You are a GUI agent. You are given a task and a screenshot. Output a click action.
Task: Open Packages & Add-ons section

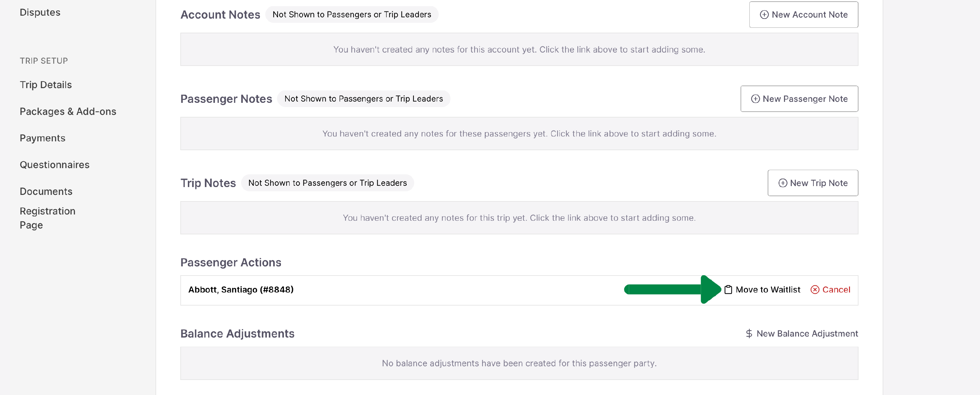[68, 111]
